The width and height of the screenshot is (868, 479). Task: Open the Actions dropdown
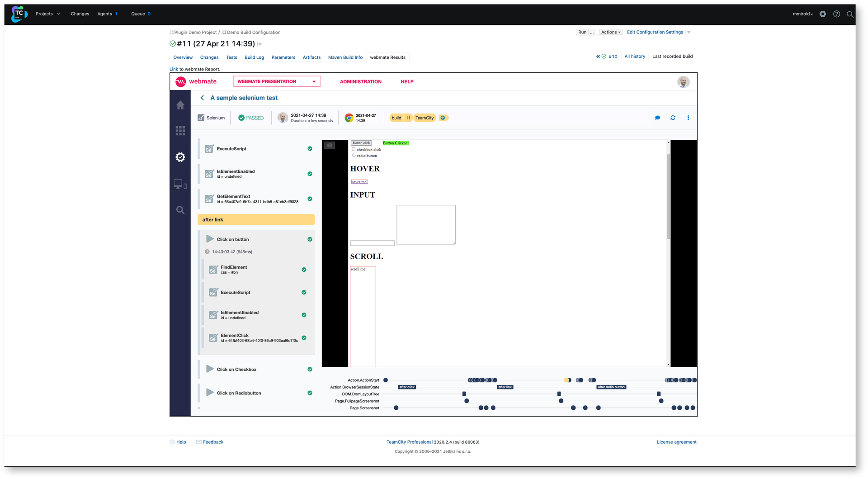(x=611, y=32)
